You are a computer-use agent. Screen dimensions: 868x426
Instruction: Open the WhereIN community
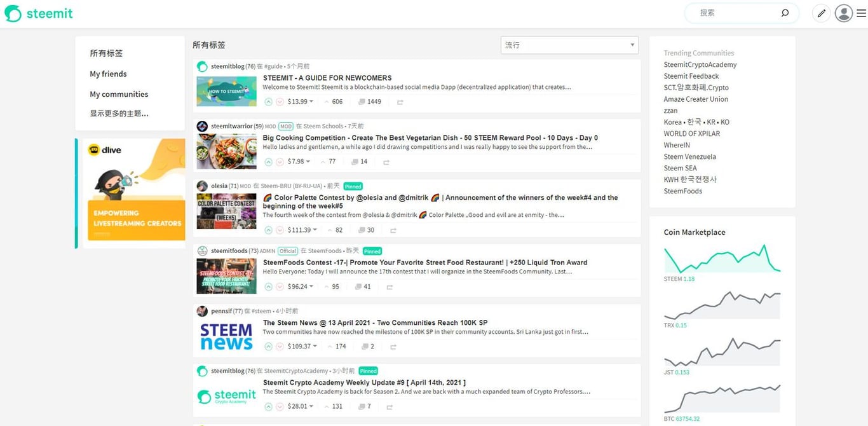click(x=677, y=145)
